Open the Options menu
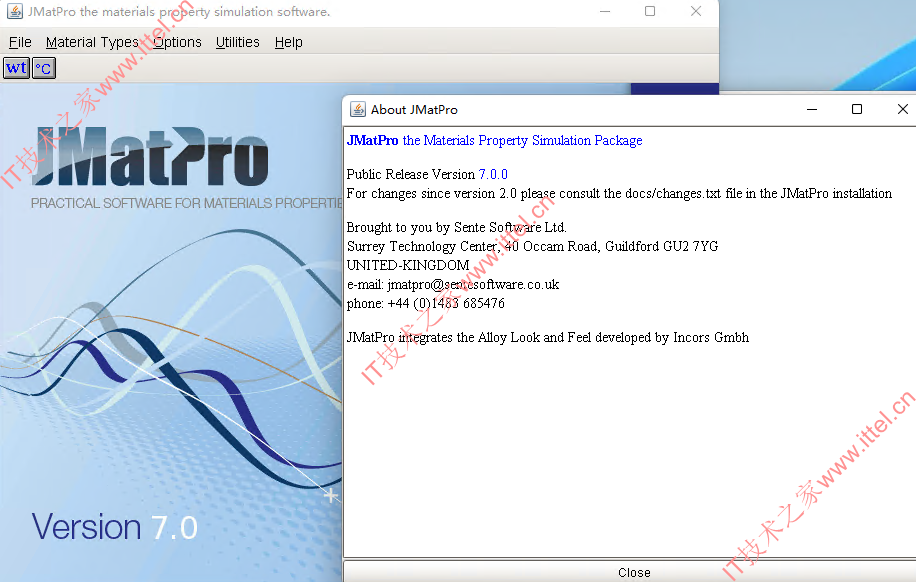Screen dimensions: 916x582 (x=178, y=42)
